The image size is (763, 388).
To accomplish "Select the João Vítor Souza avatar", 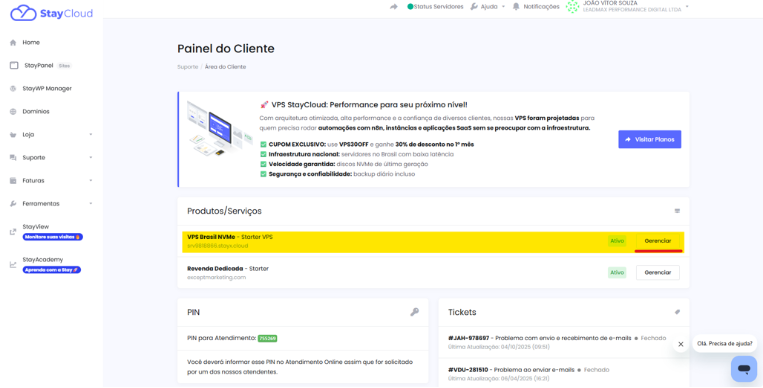I will click(573, 6).
